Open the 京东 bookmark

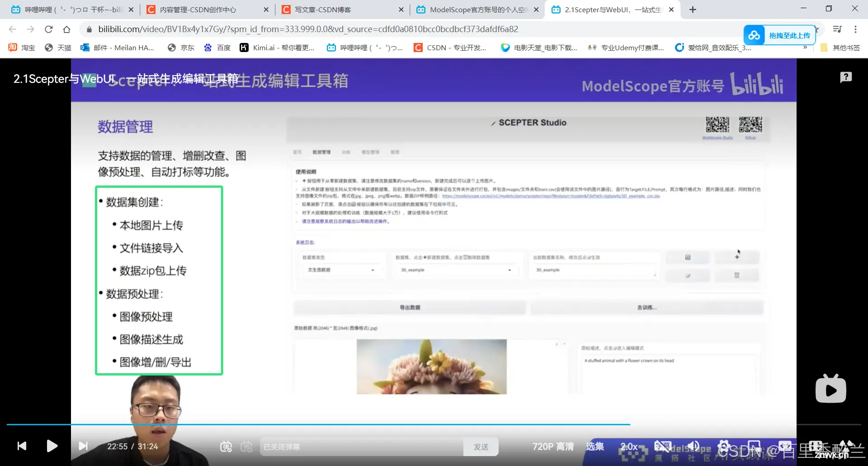181,48
